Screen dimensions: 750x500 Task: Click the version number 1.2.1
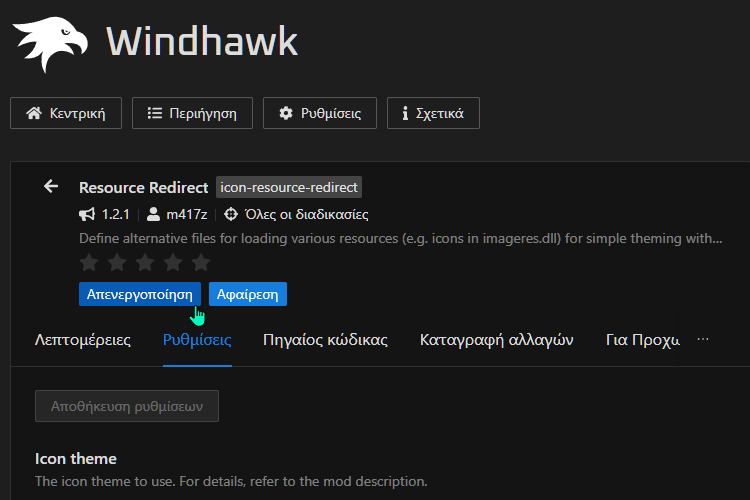pos(116,214)
